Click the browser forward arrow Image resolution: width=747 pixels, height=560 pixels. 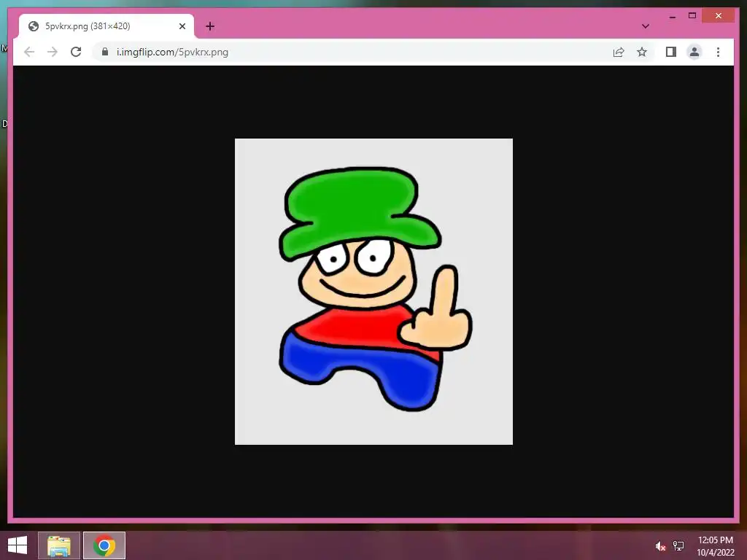tap(53, 52)
